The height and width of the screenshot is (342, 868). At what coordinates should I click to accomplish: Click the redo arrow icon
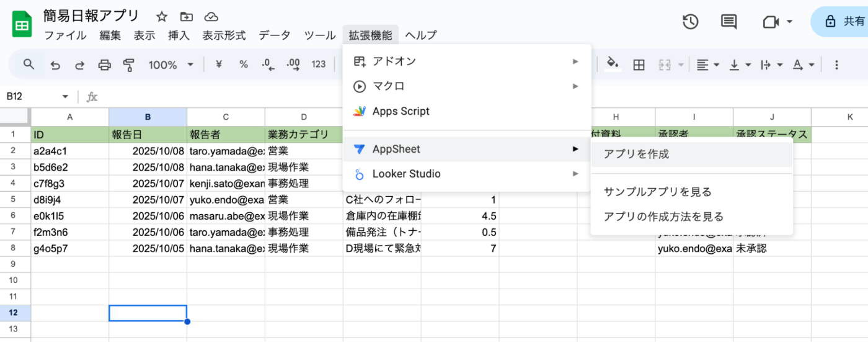pyautogui.click(x=80, y=65)
